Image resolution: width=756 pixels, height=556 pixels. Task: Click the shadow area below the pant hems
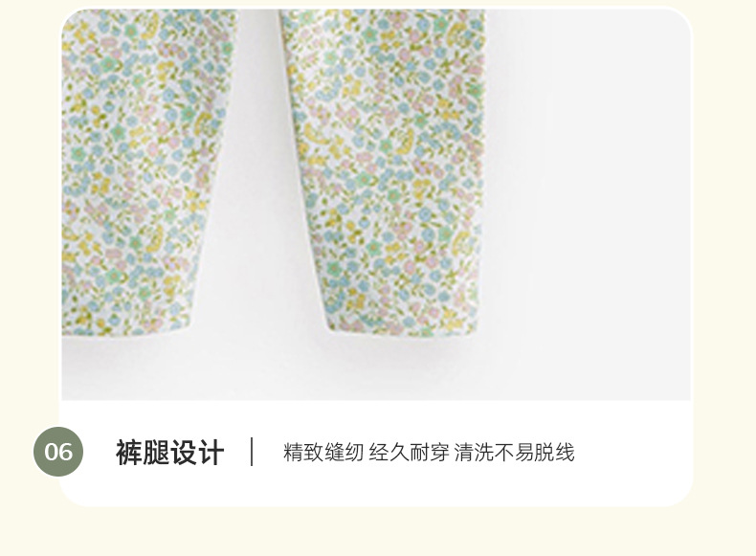pyautogui.click(x=289, y=367)
